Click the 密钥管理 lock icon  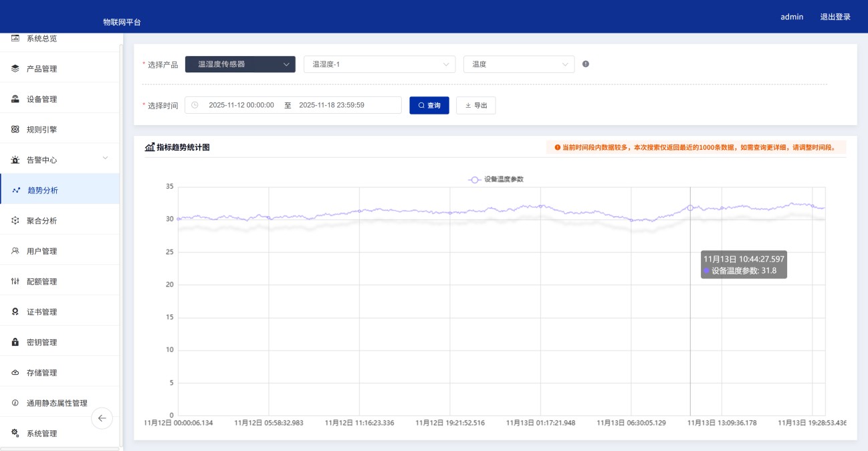coord(15,342)
